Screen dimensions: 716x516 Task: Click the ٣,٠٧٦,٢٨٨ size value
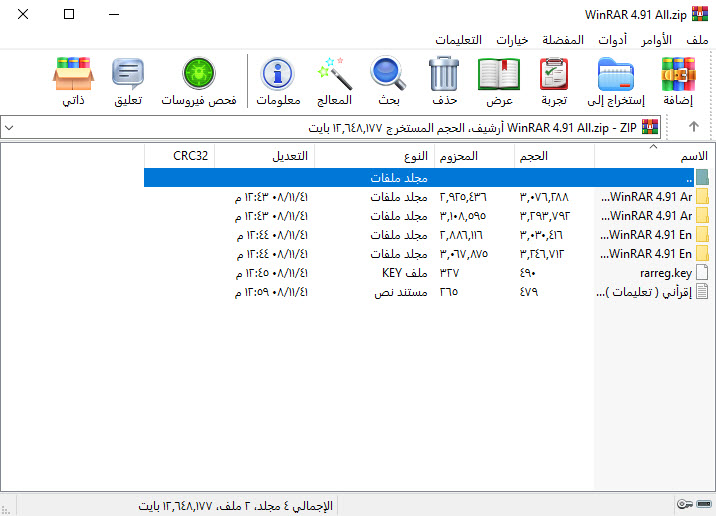pyautogui.click(x=544, y=197)
